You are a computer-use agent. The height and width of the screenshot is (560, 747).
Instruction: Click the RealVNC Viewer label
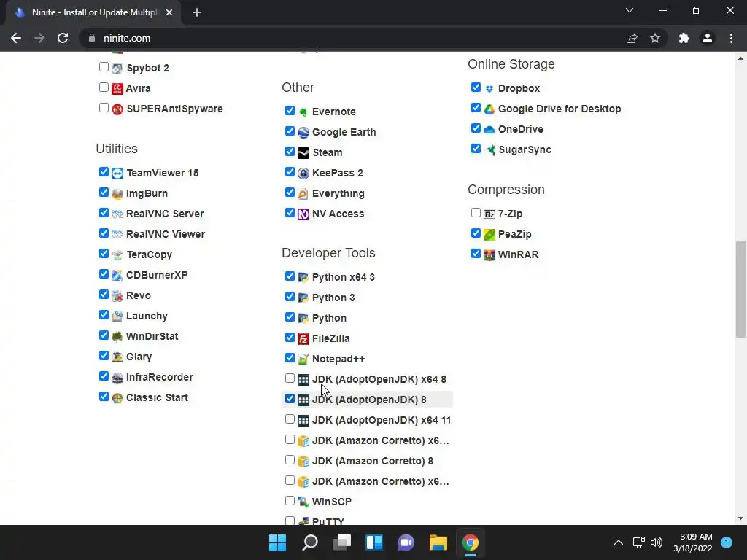[x=166, y=234]
